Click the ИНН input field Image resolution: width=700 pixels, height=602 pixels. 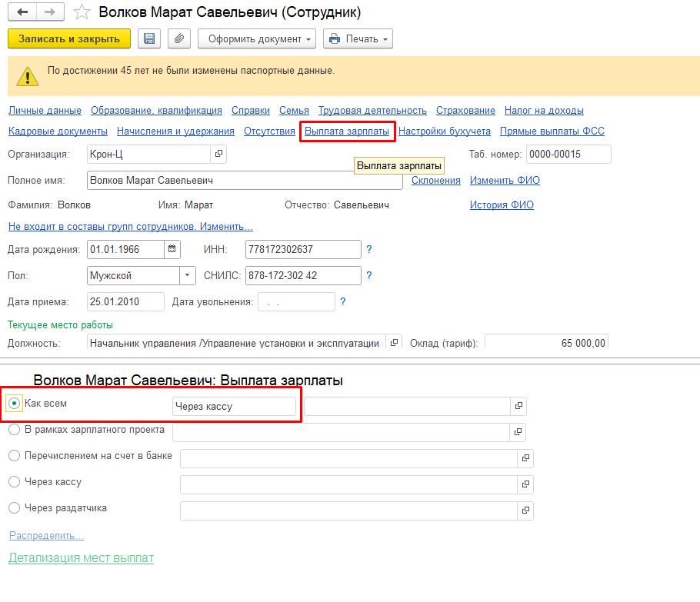point(303,249)
